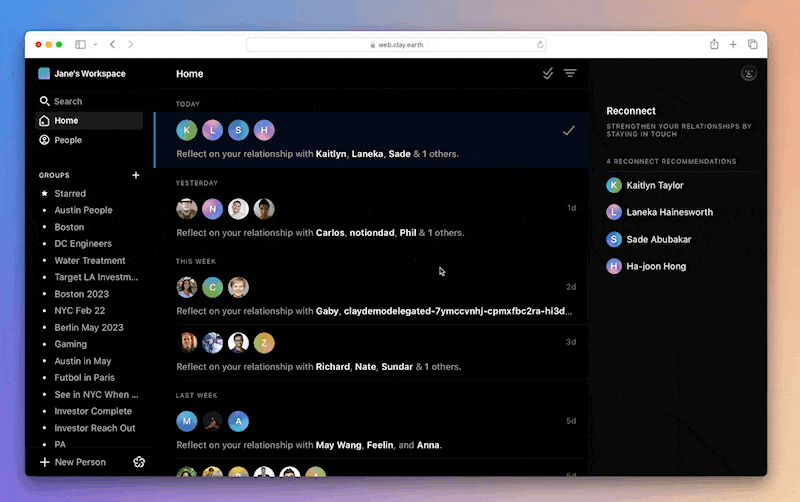This screenshot has height=502, width=800.
Task: Click the blue A avatar in Last Week
Action: (x=238, y=421)
